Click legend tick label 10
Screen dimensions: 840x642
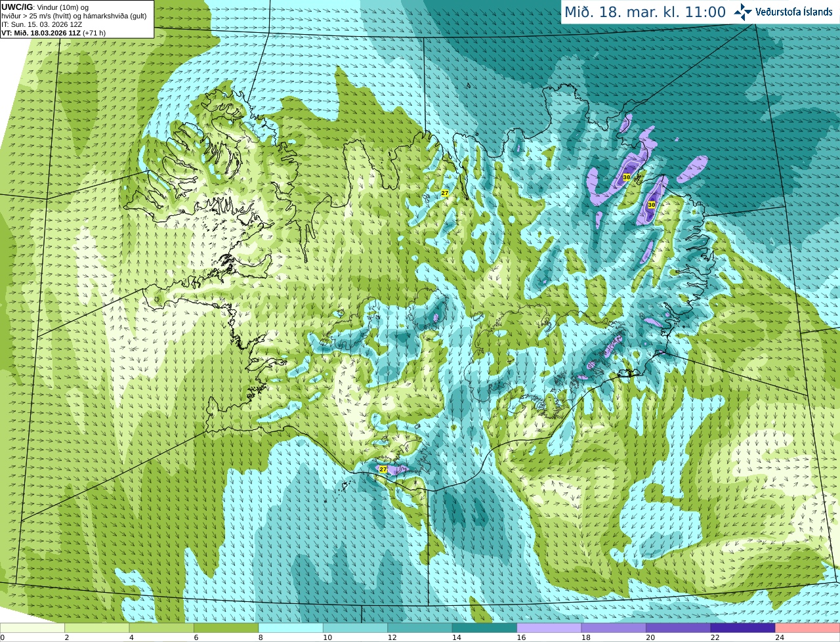click(x=327, y=637)
